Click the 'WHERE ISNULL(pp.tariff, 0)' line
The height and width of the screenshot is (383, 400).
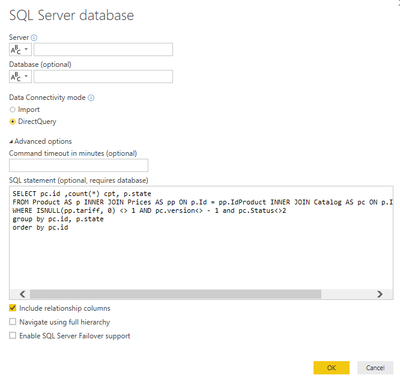pos(149,211)
